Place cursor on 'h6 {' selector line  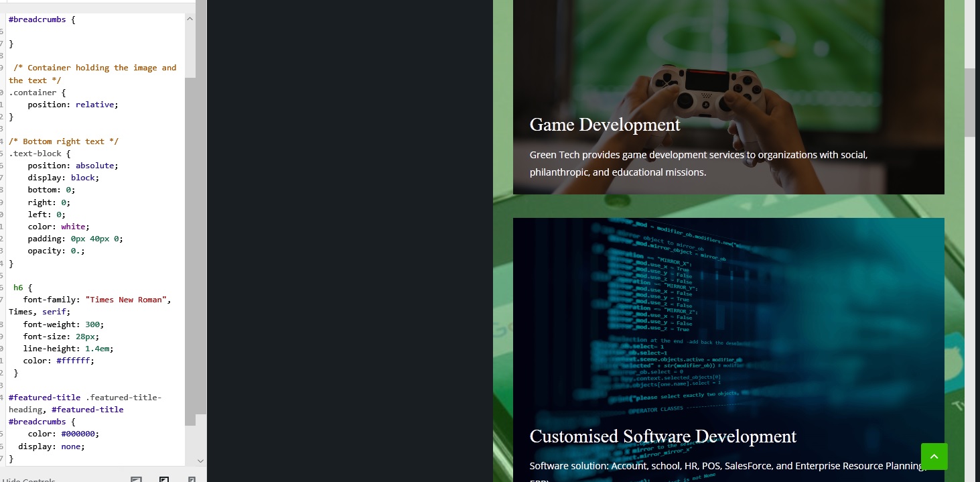23,288
